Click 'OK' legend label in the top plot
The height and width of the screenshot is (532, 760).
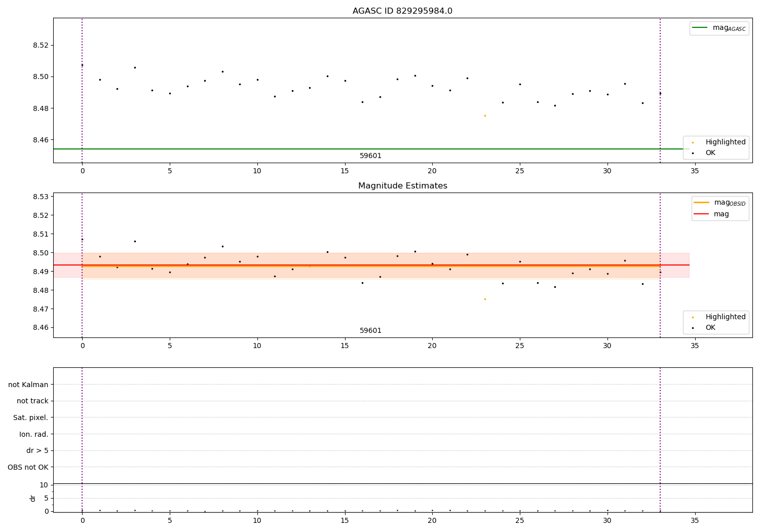coord(710,153)
